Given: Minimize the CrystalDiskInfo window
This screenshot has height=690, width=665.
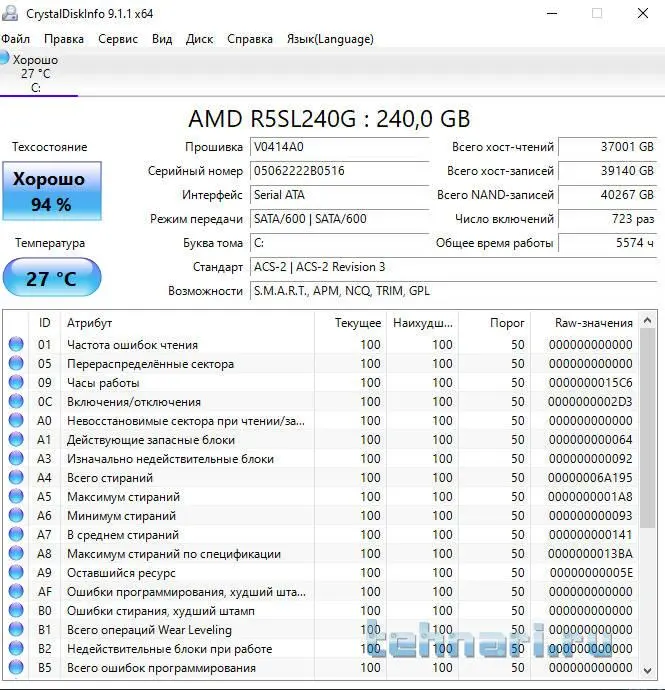Looking at the screenshot, I should point(552,13).
